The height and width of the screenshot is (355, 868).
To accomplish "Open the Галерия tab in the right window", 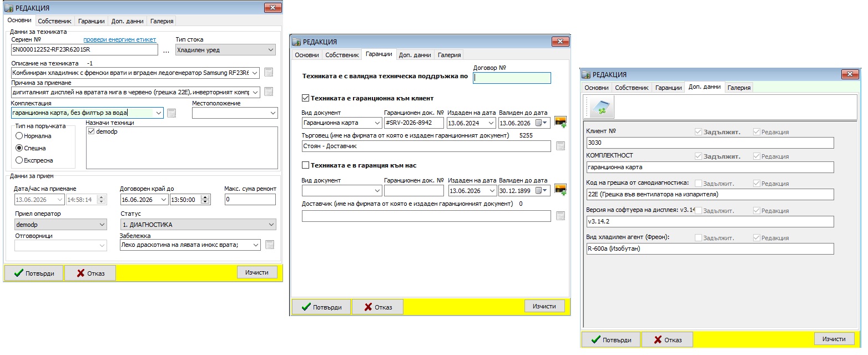I will tap(739, 88).
